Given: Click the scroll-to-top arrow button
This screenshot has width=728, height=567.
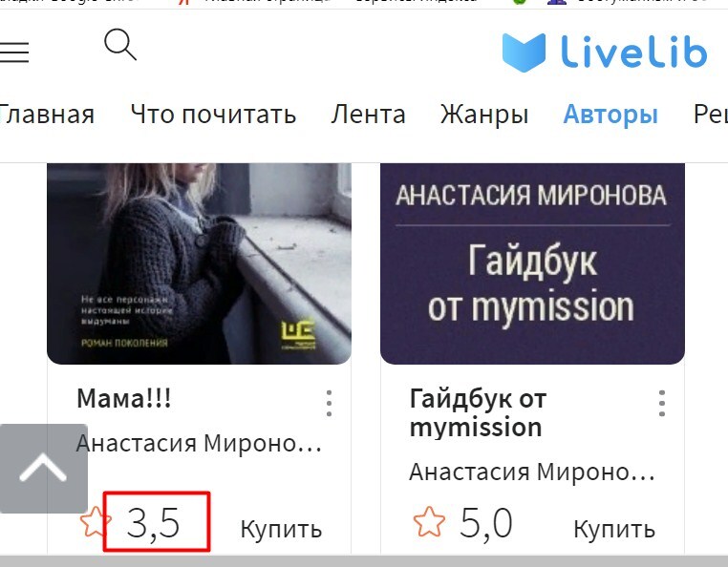Looking at the screenshot, I should click(44, 468).
